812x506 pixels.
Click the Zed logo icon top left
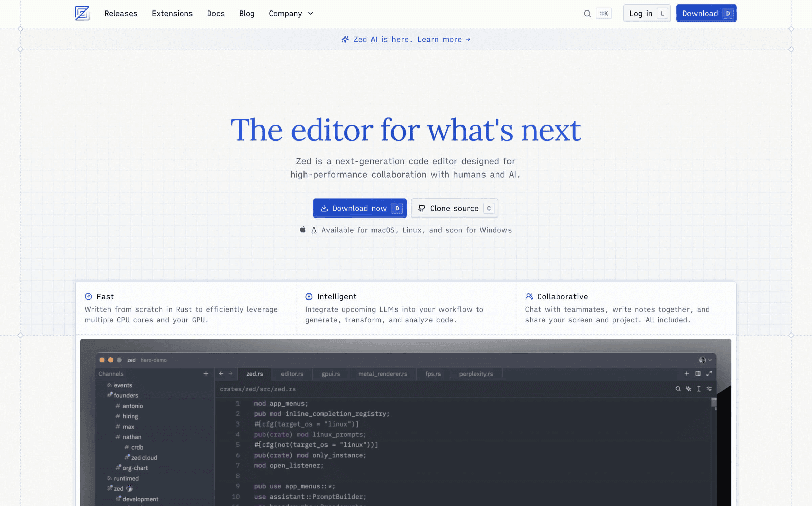coord(82,13)
